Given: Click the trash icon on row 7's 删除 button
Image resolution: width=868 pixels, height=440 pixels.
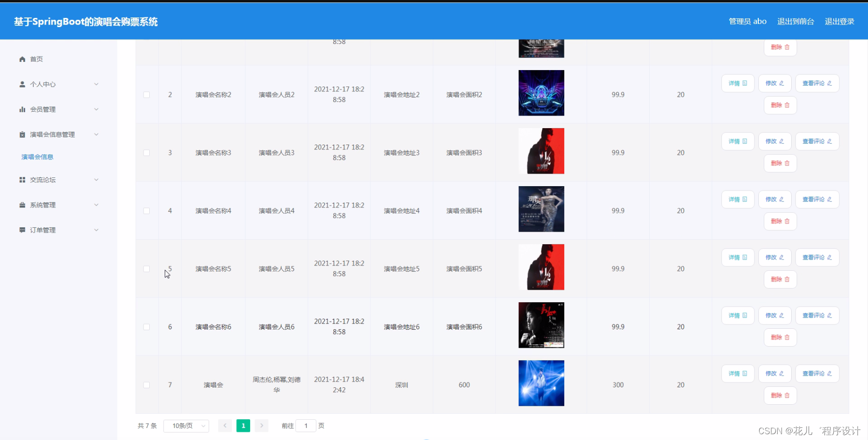Looking at the screenshot, I should pos(786,396).
